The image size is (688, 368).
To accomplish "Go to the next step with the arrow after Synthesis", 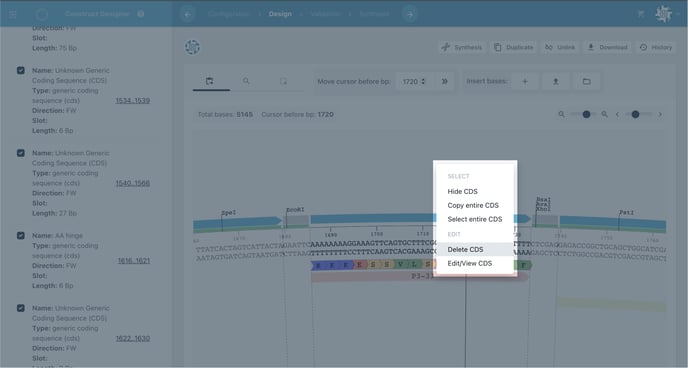I will (410, 14).
